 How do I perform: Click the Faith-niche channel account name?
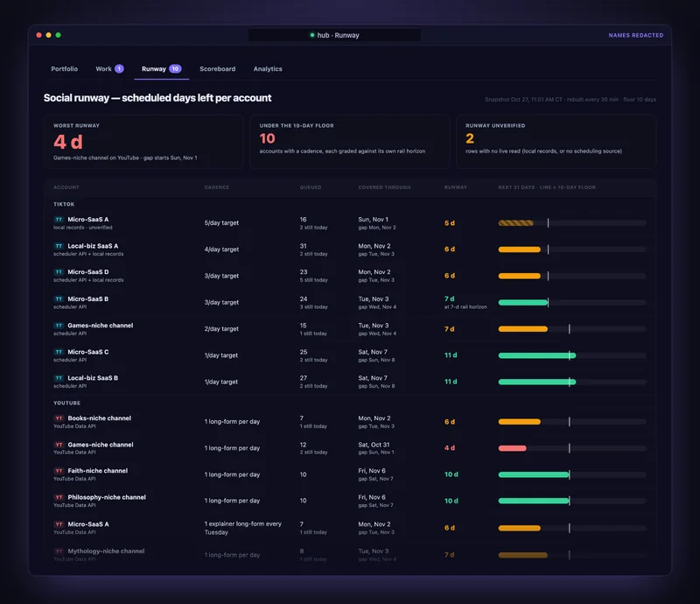[x=98, y=471]
